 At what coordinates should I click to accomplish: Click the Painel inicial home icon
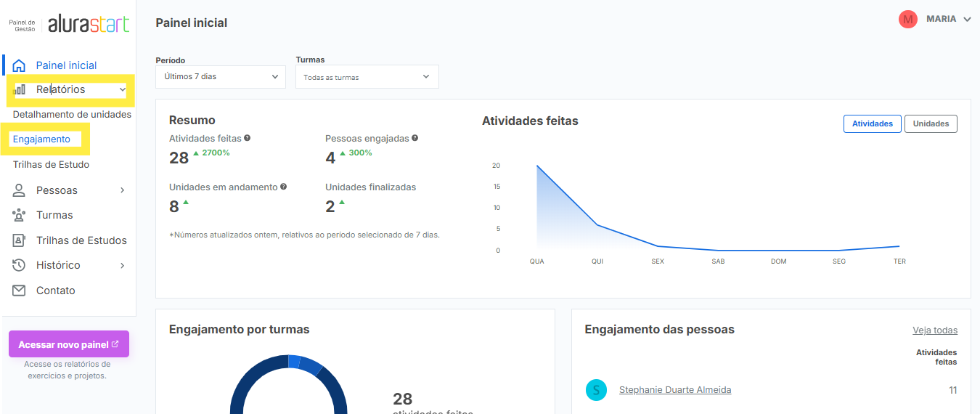tap(20, 65)
